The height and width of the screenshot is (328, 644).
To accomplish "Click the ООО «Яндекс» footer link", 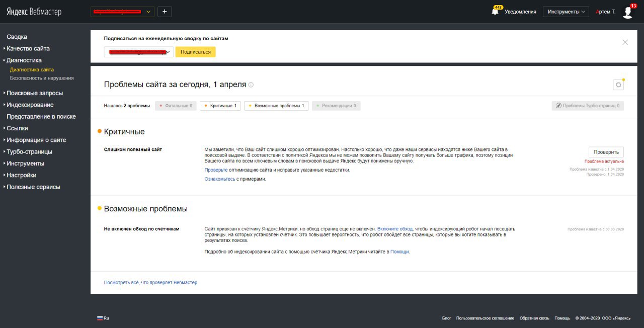I will (x=616, y=318).
